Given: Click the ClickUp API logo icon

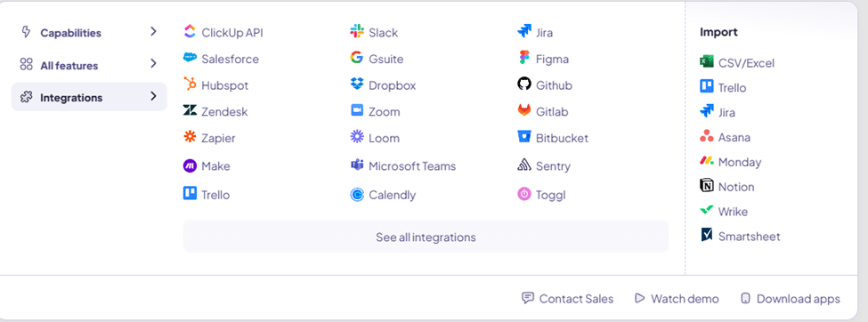Looking at the screenshot, I should coord(190,31).
